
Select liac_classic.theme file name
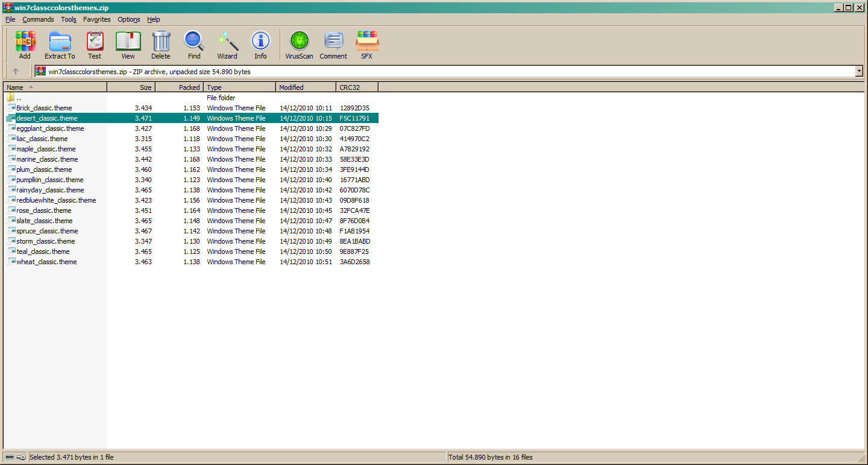click(x=42, y=139)
